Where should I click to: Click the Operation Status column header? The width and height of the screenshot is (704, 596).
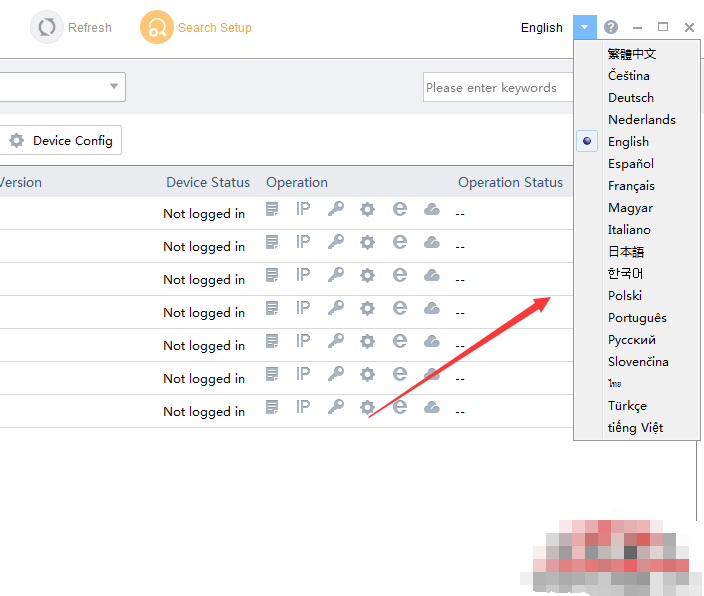click(x=510, y=182)
